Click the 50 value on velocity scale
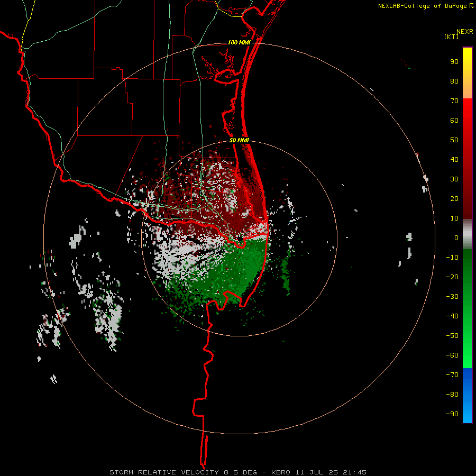The width and height of the screenshot is (476, 476). (454, 140)
